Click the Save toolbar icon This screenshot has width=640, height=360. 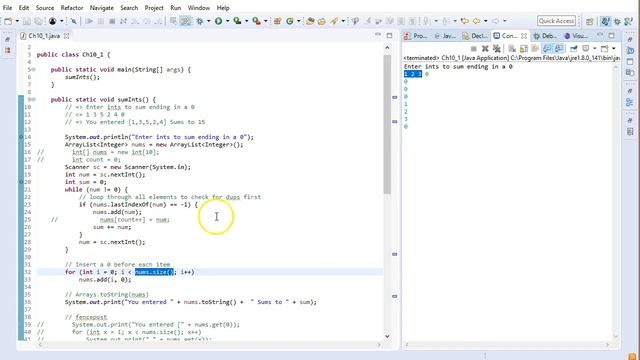(x=27, y=21)
